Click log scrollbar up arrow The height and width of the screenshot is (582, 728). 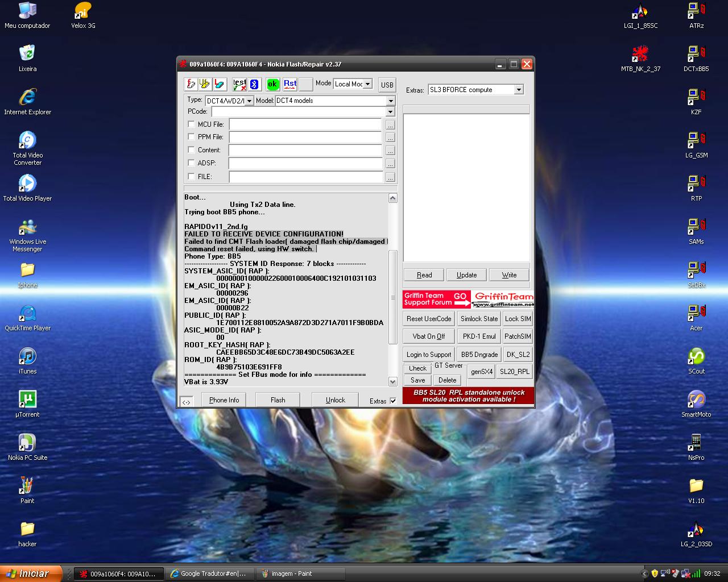(392, 198)
